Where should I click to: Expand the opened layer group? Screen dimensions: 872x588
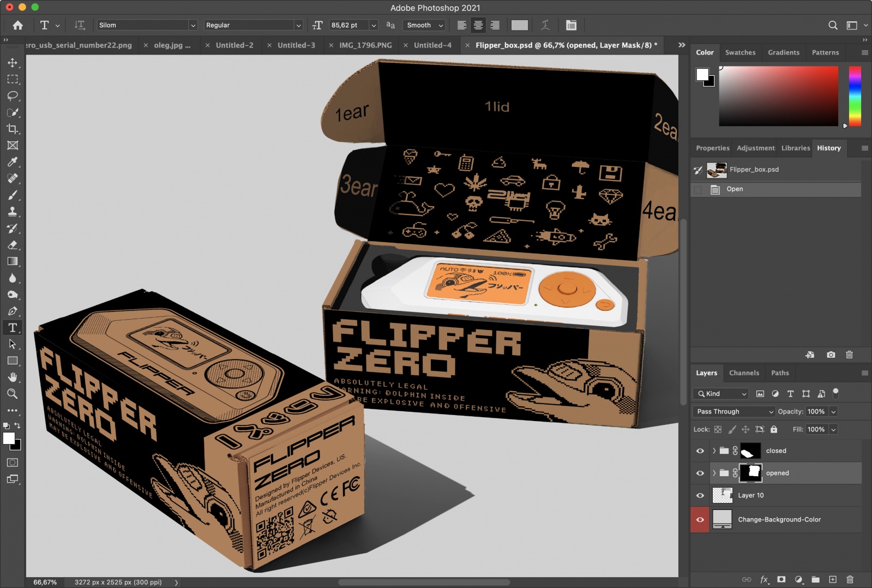tap(714, 473)
